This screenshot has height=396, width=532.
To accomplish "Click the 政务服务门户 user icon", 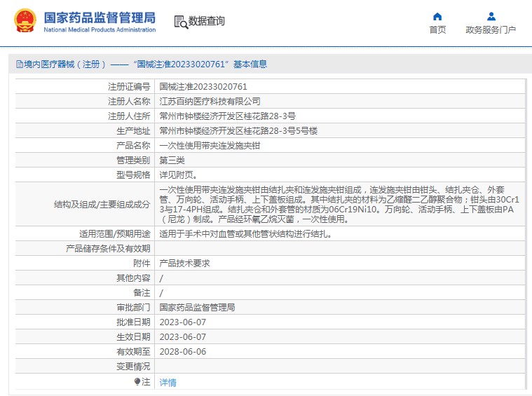I will coord(491,16).
